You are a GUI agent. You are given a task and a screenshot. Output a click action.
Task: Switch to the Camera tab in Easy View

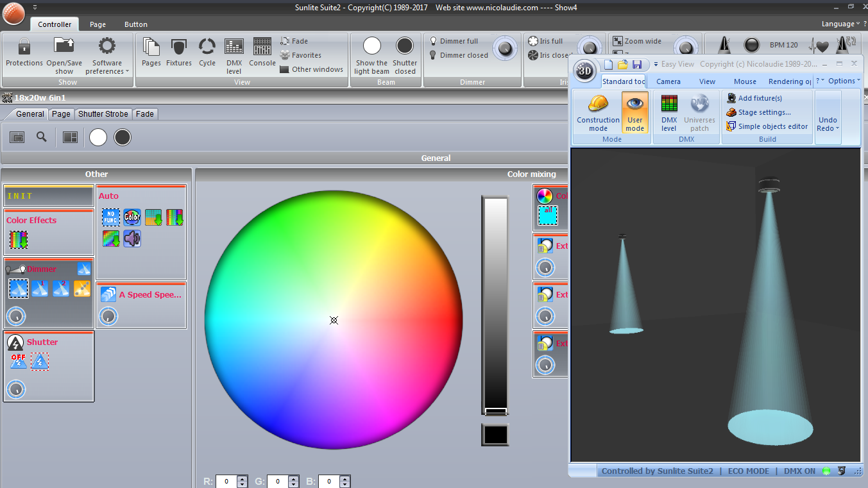point(668,81)
